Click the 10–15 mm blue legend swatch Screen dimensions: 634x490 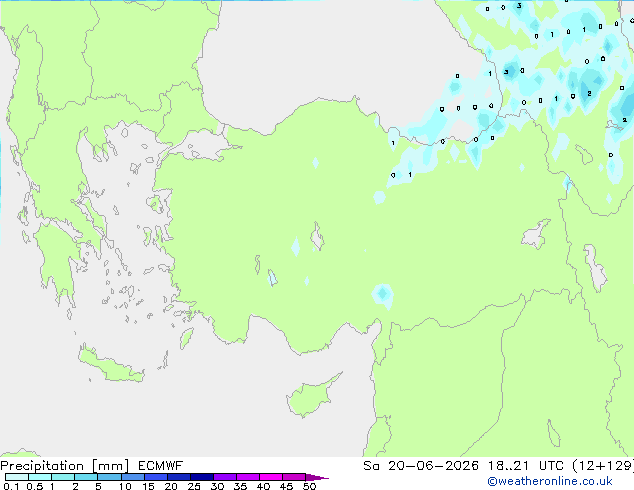[132, 477]
